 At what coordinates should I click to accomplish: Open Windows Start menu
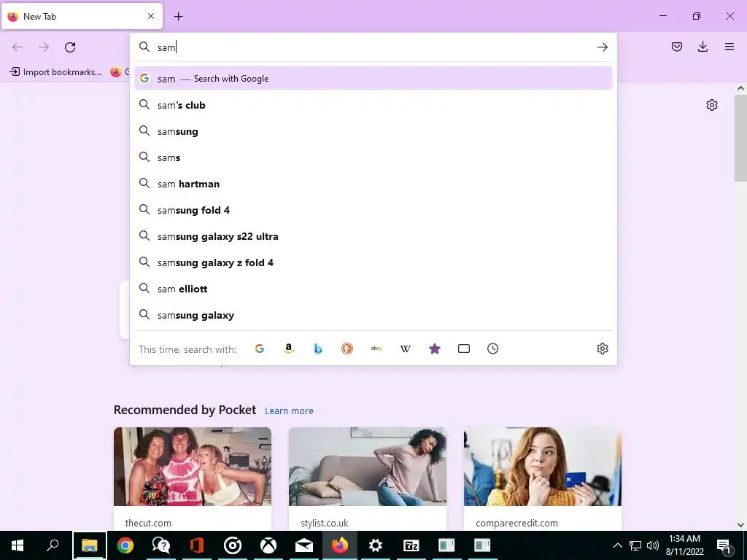click(18, 545)
